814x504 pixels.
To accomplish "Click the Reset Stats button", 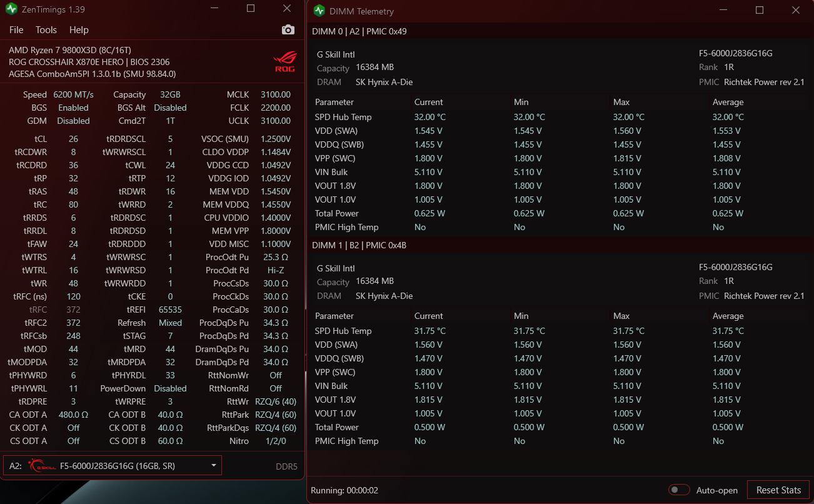I will click(x=778, y=490).
